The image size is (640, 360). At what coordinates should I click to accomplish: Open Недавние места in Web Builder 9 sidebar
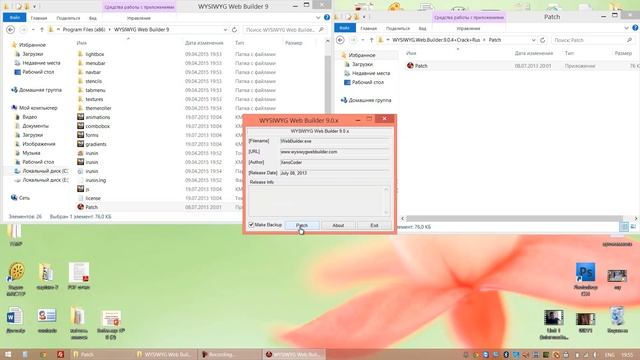41,63
